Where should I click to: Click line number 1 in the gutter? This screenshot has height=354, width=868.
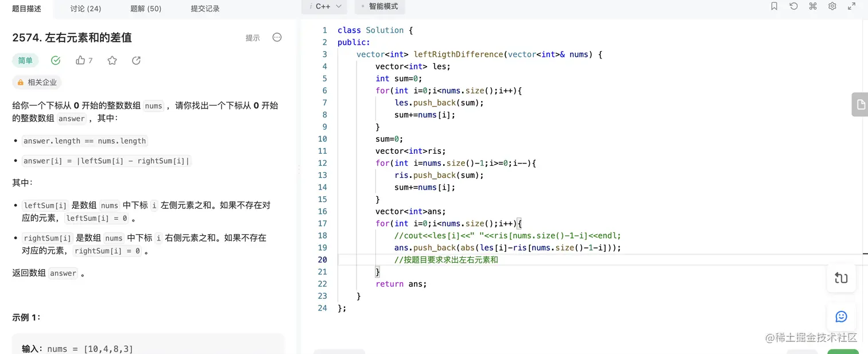(325, 30)
